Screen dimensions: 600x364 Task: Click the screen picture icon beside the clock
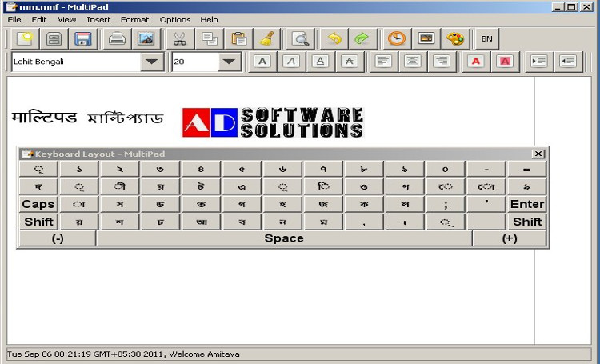coord(426,38)
